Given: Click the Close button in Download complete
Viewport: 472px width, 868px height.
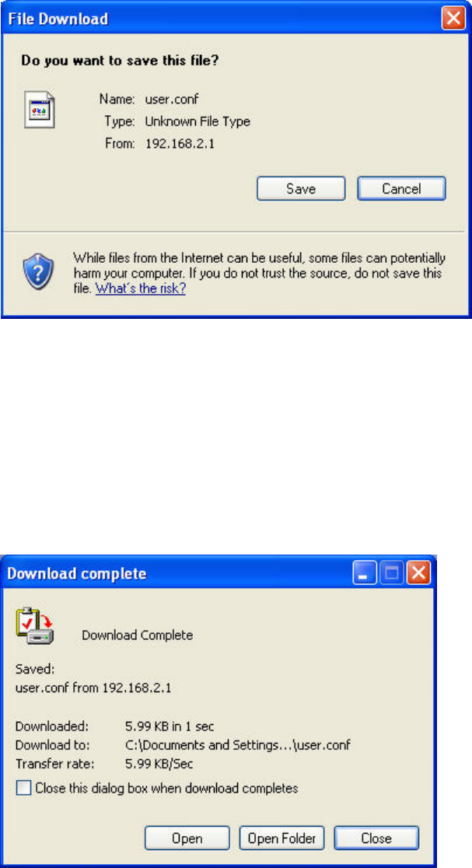Looking at the screenshot, I should [376, 838].
